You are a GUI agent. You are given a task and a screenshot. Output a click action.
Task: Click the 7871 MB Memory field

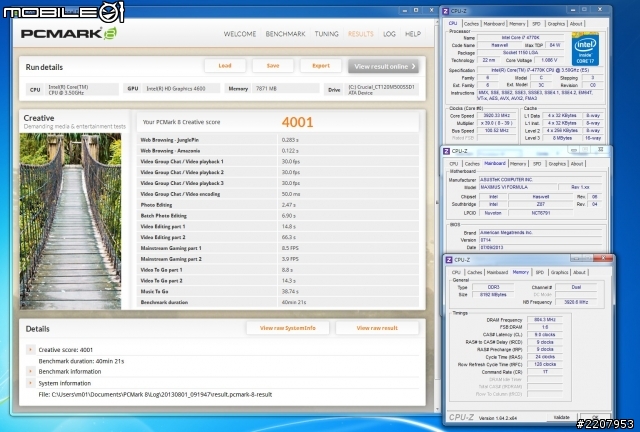pyautogui.click(x=286, y=89)
